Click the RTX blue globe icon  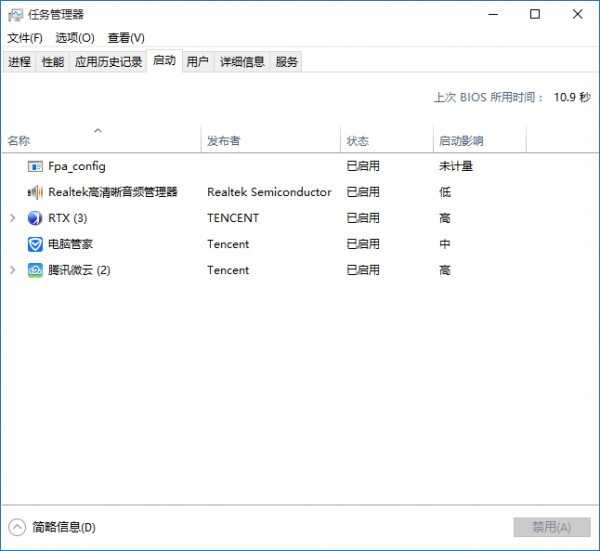click(35, 218)
